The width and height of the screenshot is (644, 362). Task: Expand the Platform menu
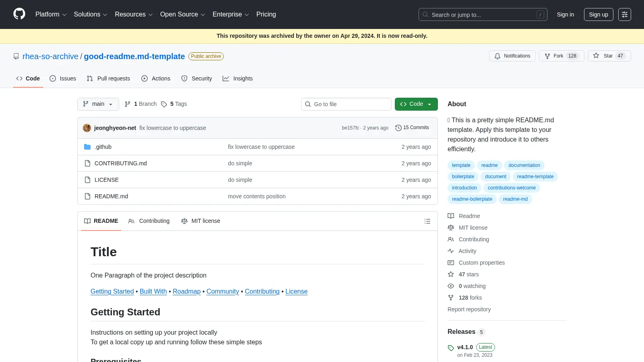[x=51, y=14]
